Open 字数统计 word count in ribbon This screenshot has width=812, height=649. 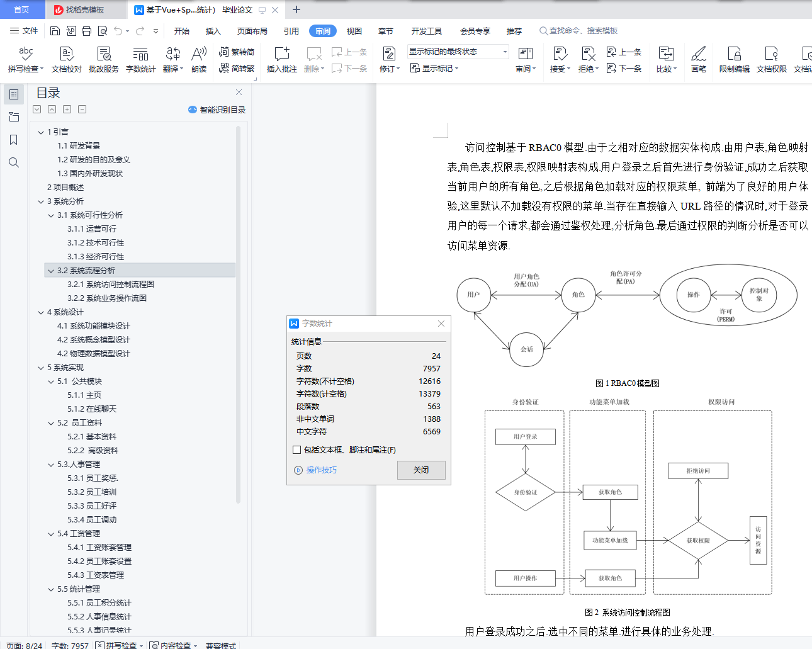140,60
